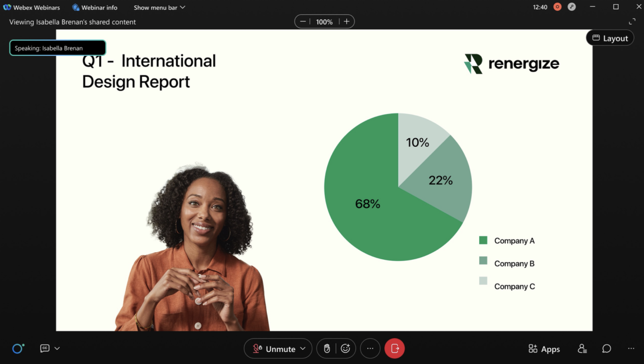Change the view using Layout button
Screen dimensions: 644x364
[x=610, y=38]
